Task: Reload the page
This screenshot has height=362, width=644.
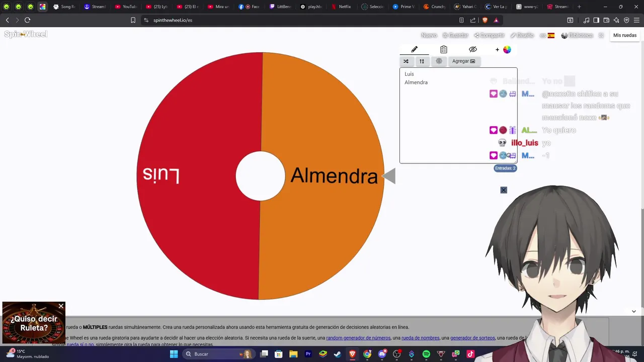Action: click(28, 20)
